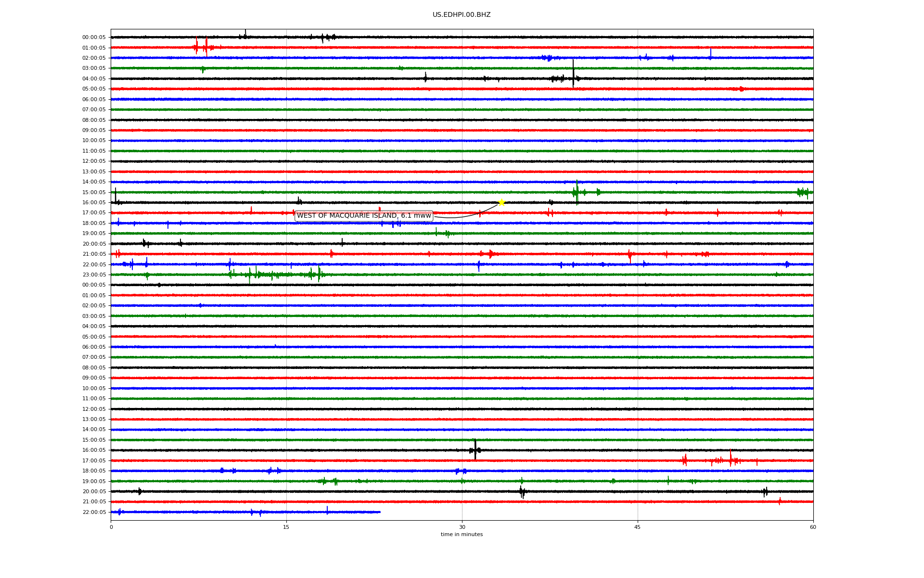Click the plot title US.EDHPI.00.BHZ
The height and width of the screenshot is (578, 924).
coord(462,15)
